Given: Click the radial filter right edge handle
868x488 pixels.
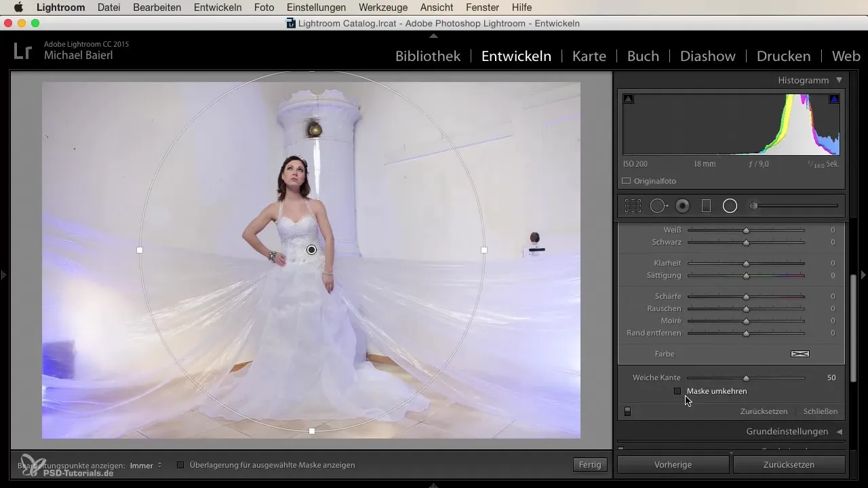Looking at the screenshot, I should point(484,250).
